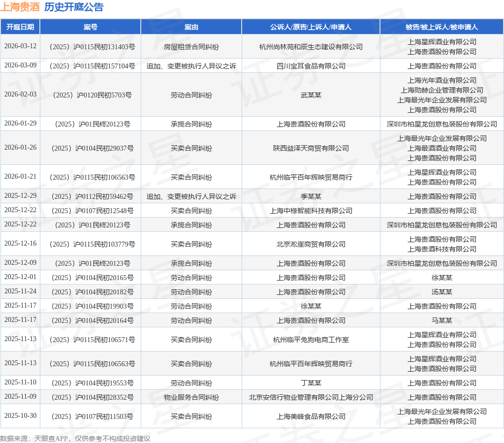
Task: Click plaintiff 陕西益泽天商贸有限公司
Action: 311,148
